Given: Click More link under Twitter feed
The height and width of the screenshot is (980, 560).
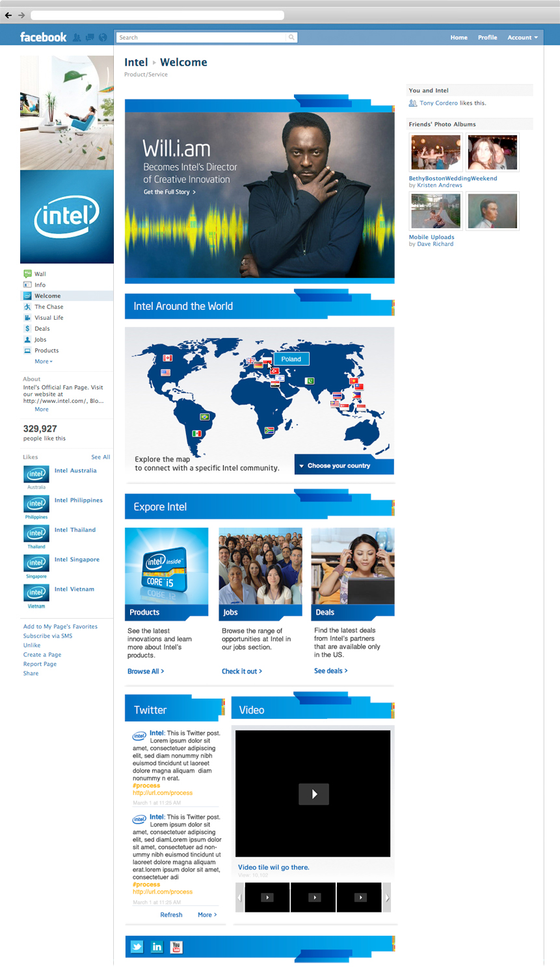Looking at the screenshot, I should pos(207,915).
